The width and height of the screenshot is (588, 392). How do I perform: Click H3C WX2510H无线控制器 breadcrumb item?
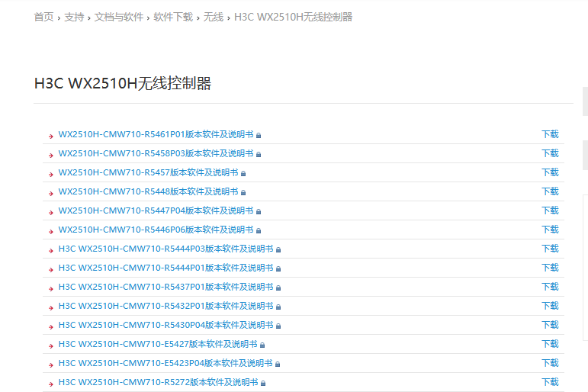(294, 18)
